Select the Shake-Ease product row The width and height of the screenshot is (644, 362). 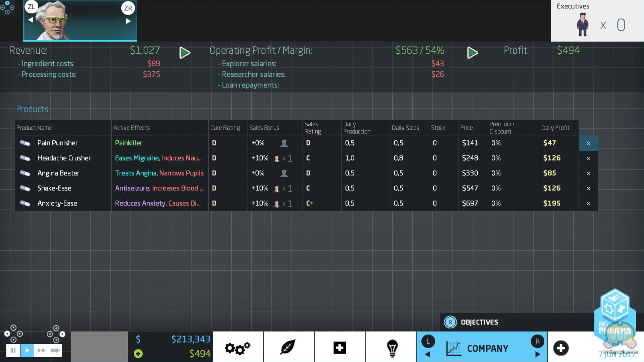pos(54,188)
